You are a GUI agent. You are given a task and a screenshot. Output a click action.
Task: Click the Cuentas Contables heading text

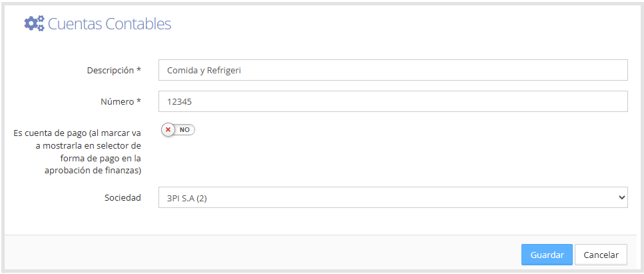click(109, 24)
